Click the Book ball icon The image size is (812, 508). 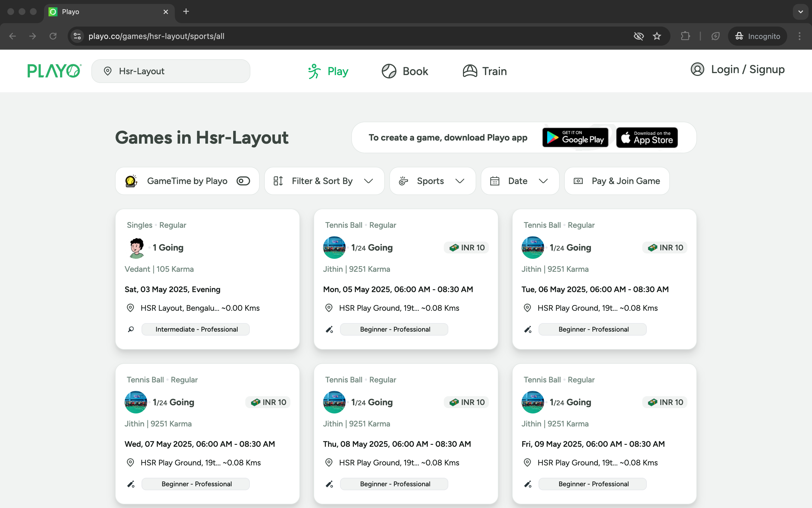(389, 71)
